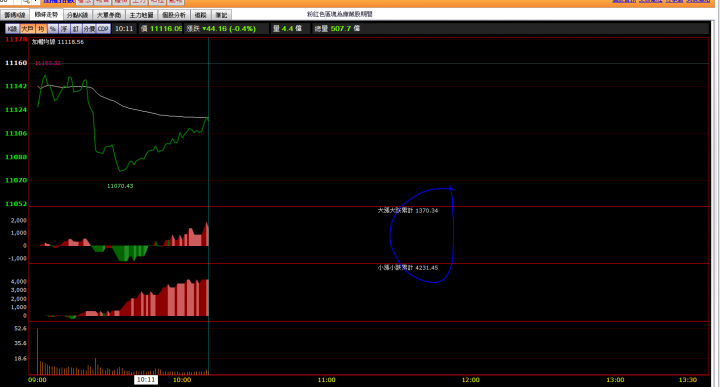Click the 11088 price axis label
The height and width of the screenshot is (387, 720).
point(16,157)
